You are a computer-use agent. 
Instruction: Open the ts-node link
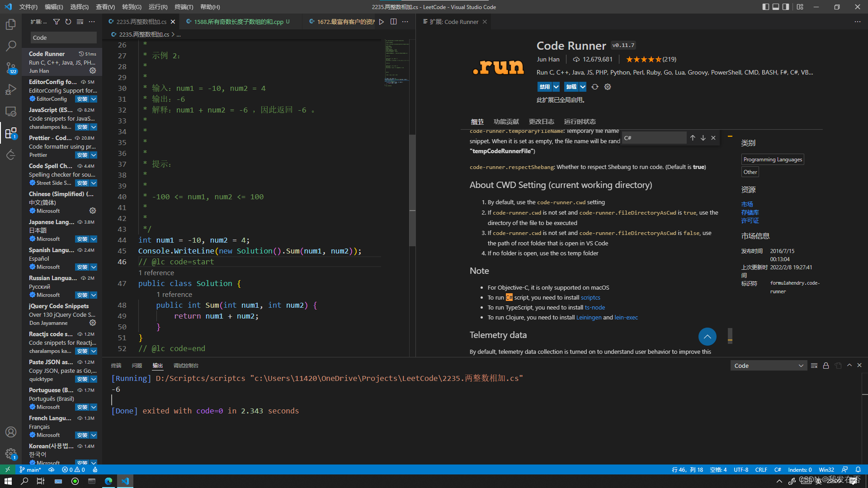594,307
